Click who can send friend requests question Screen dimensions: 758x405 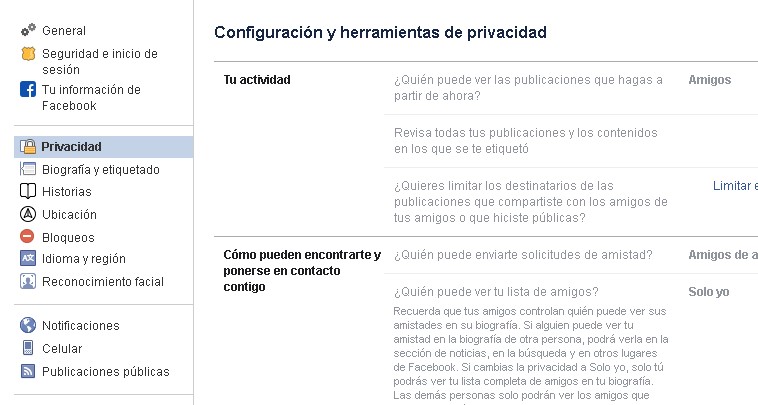click(523, 255)
